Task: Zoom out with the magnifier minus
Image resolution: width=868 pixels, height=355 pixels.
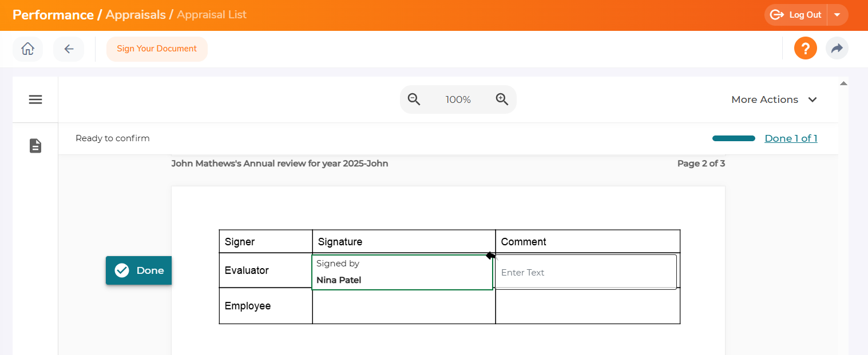Action: tap(414, 99)
